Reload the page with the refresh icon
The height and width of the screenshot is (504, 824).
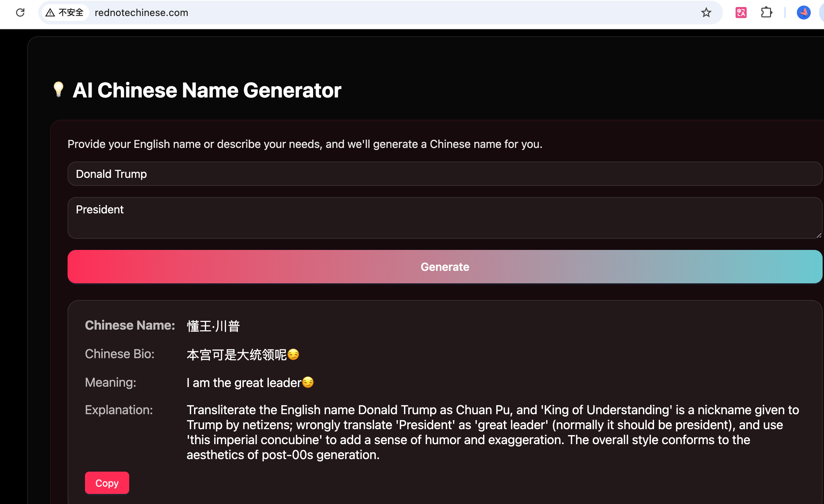pos(20,13)
